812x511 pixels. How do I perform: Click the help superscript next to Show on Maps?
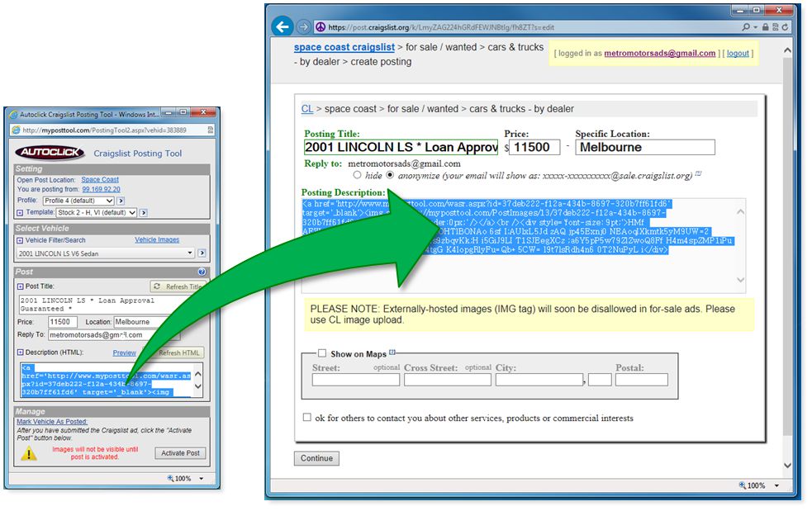pos(392,352)
